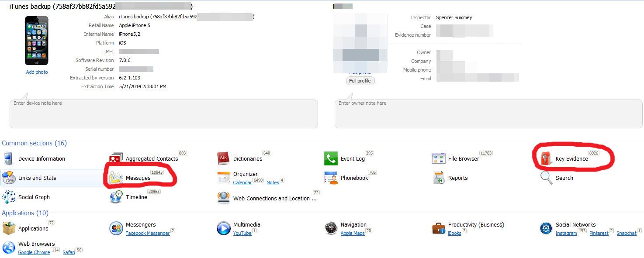The width and height of the screenshot is (644, 258).
Task: Open the Social Graph icon
Action: click(x=8, y=197)
